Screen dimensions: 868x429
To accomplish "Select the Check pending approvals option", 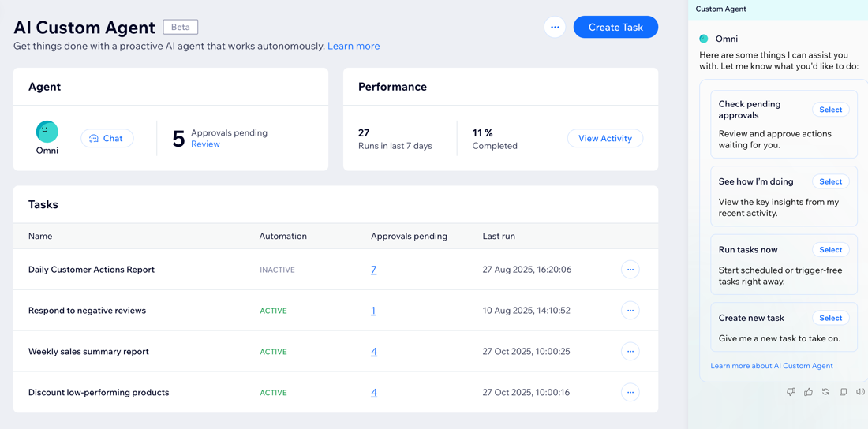I will pyautogui.click(x=830, y=110).
